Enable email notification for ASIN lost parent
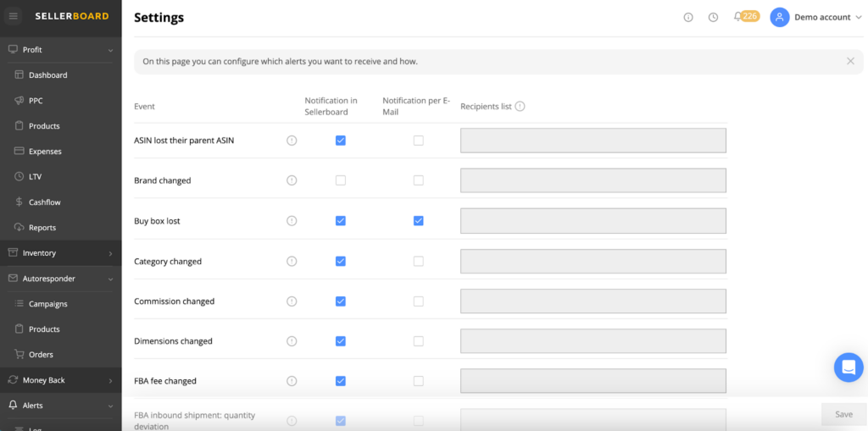Screen dimensions: 868x431 pyautogui.click(x=419, y=141)
